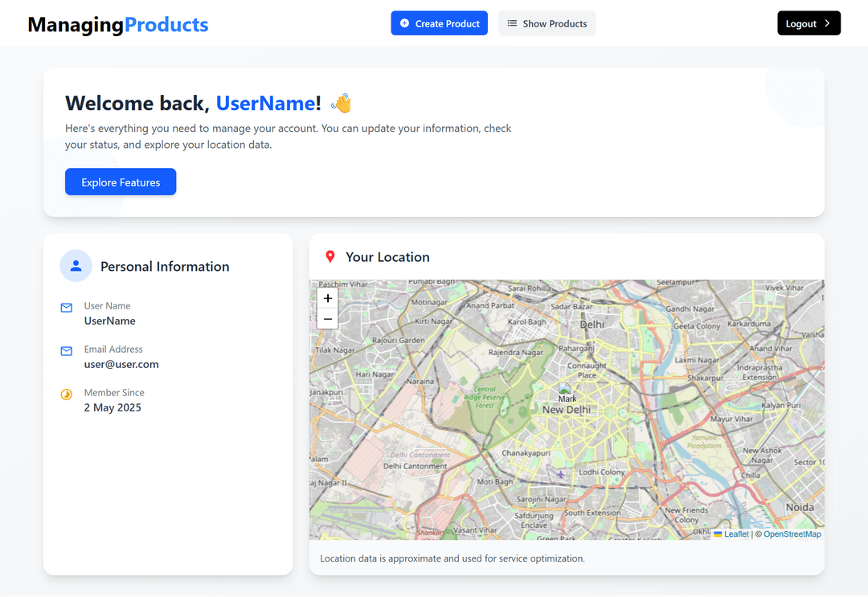The width and height of the screenshot is (868, 597).
Task: Open the Leaflet attribution link
Action: click(736, 534)
